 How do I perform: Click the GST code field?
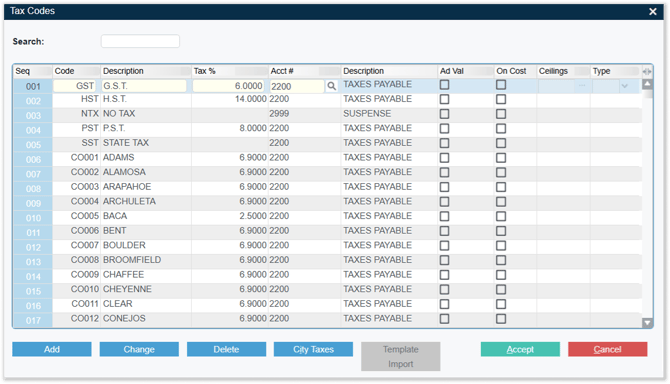point(74,86)
